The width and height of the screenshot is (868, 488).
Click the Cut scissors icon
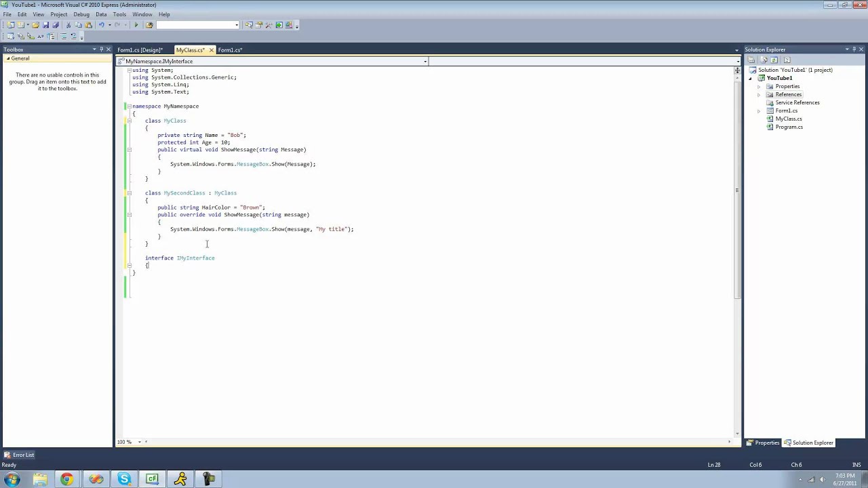(68, 25)
